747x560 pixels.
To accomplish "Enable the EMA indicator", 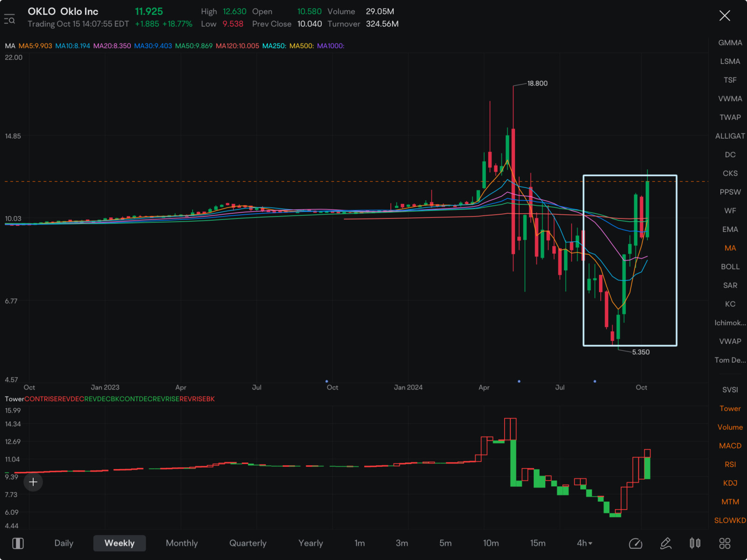I will pos(730,229).
